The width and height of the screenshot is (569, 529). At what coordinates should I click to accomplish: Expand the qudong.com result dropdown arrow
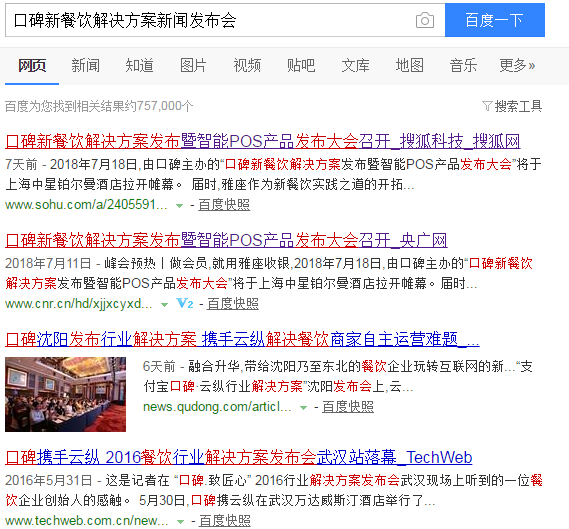(303, 407)
